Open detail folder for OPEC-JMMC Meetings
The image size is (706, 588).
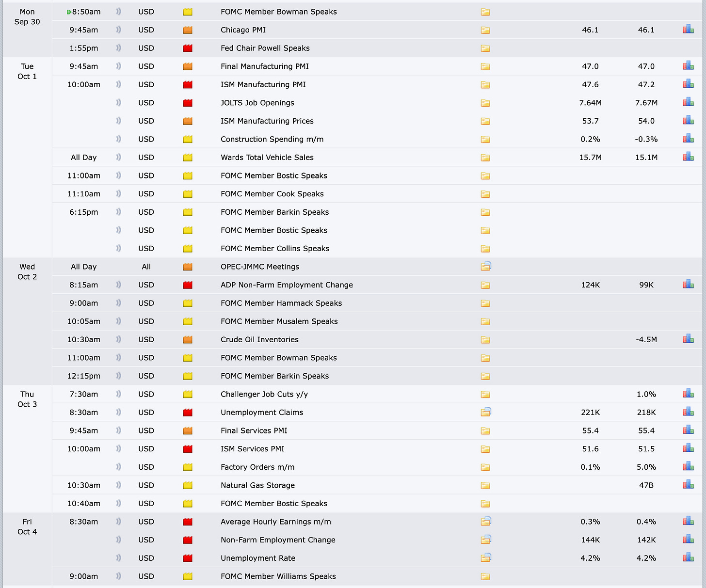pos(486,266)
